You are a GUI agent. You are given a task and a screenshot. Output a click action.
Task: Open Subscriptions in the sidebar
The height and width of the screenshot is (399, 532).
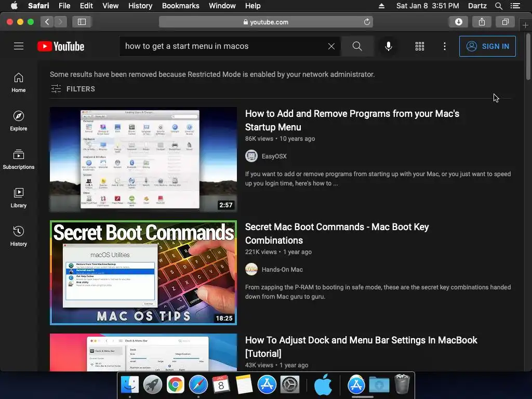coord(19,159)
